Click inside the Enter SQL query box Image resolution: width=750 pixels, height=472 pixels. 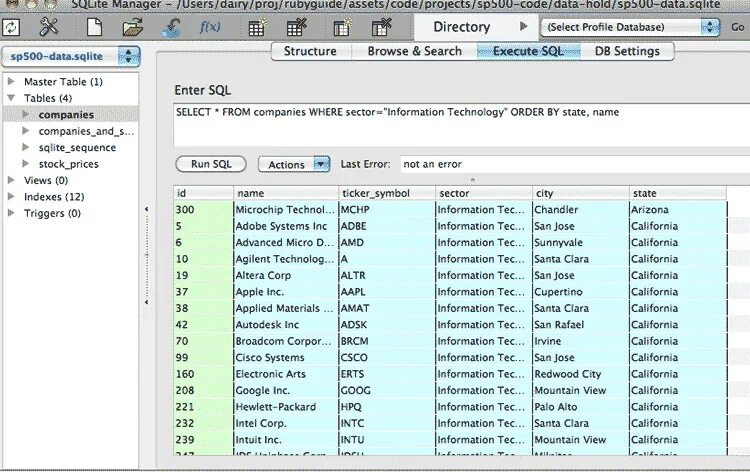pos(462,125)
